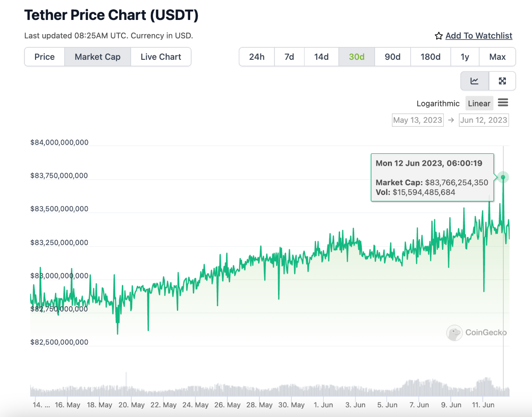This screenshot has width=532, height=417.
Task: Click the 24. May date label
Action: pyautogui.click(x=196, y=405)
